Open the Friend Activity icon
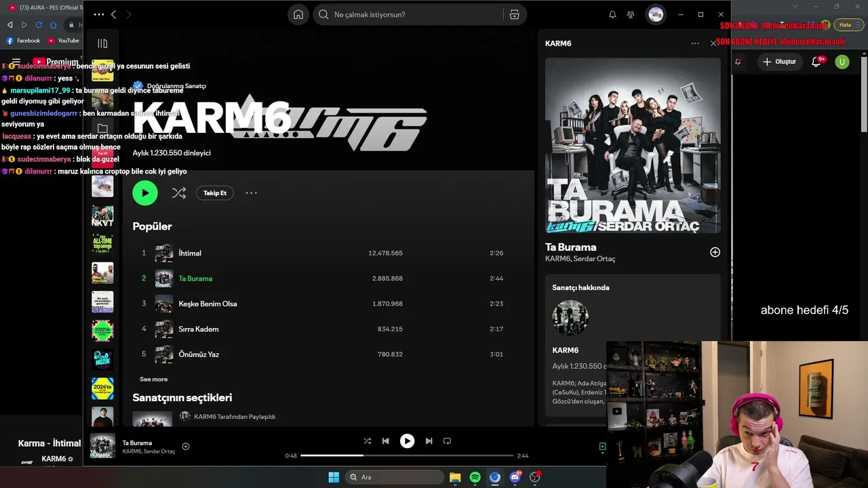The image size is (868, 488). pyautogui.click(x=631, y=14)
